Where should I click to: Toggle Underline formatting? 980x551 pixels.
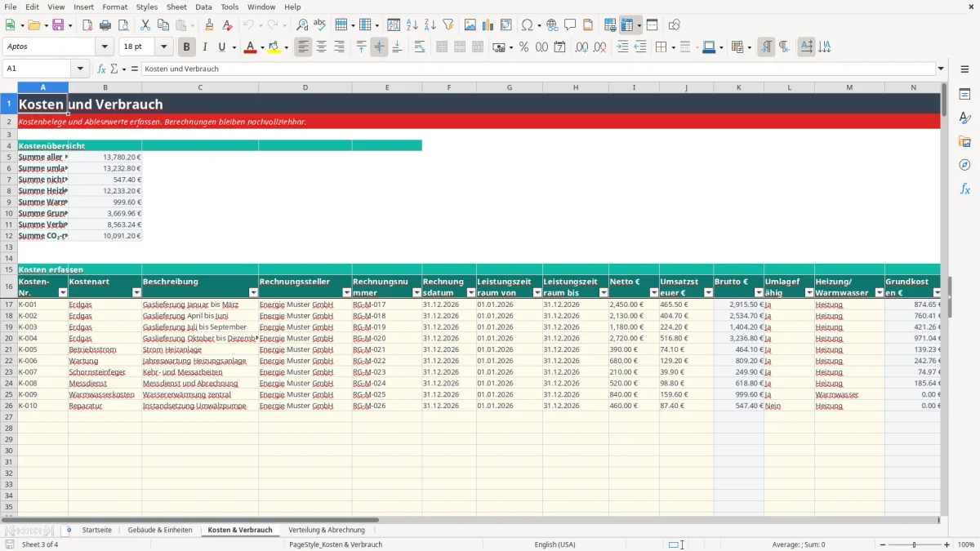click(222, 47)
